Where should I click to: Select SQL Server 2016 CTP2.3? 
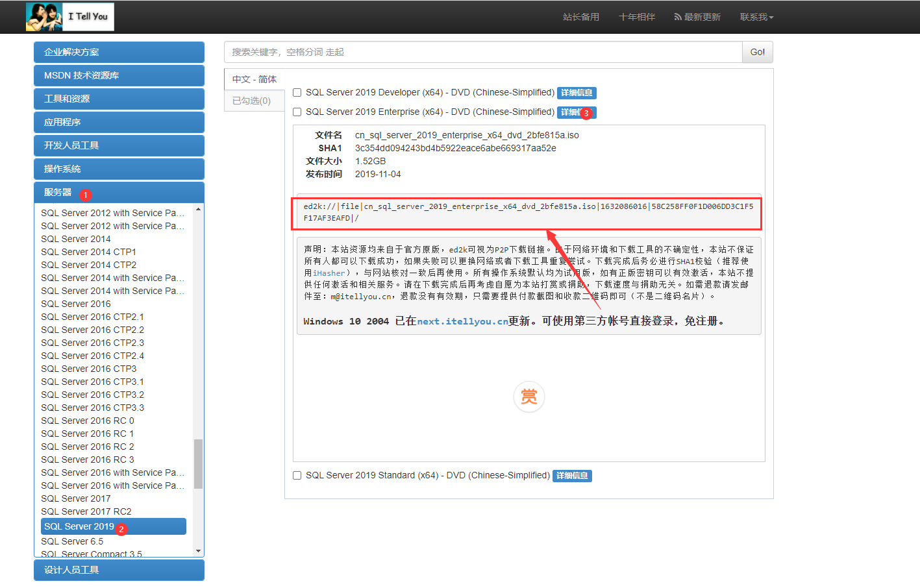93,343
